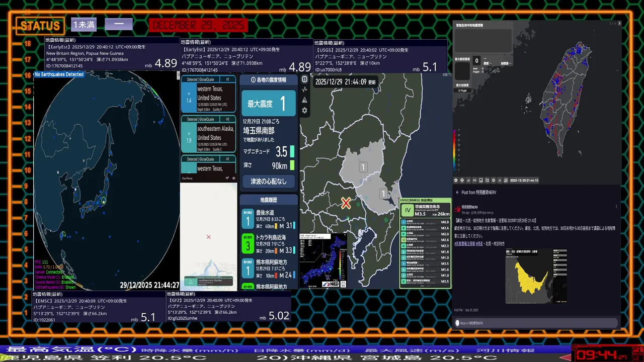The image size is (644, 362).
Task: Click the 最大震度 1 summary card
Action: pos(269,104)
